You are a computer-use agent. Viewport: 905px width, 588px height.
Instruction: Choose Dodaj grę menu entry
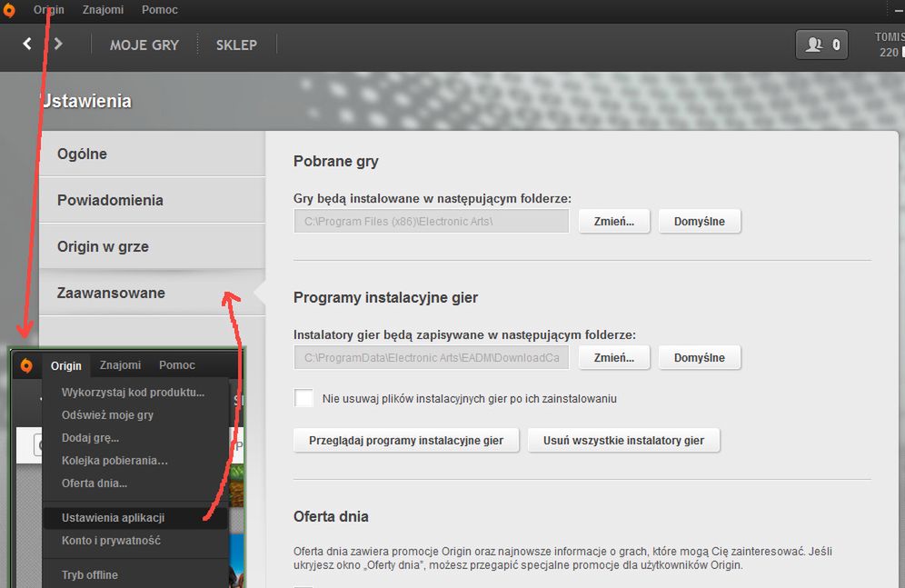pos(135,438)
